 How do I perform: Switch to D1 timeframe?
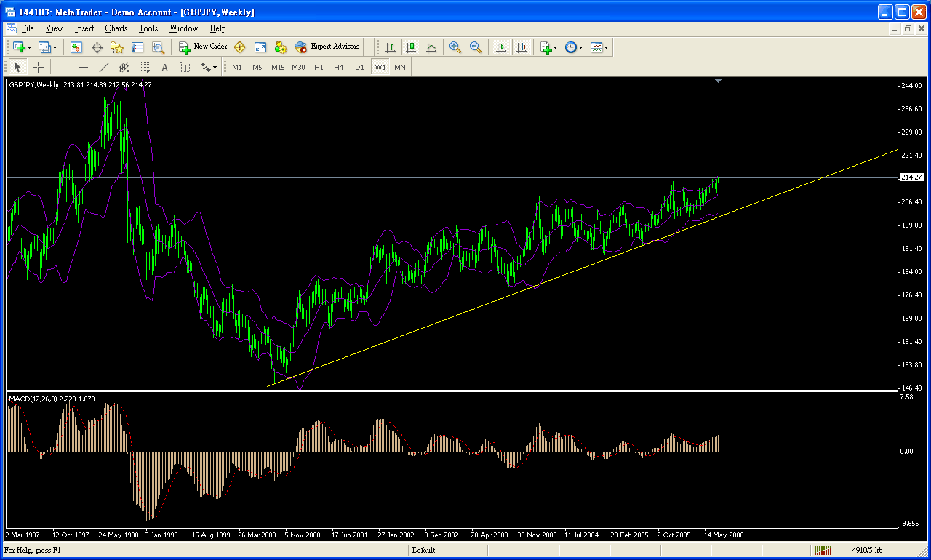359,67
